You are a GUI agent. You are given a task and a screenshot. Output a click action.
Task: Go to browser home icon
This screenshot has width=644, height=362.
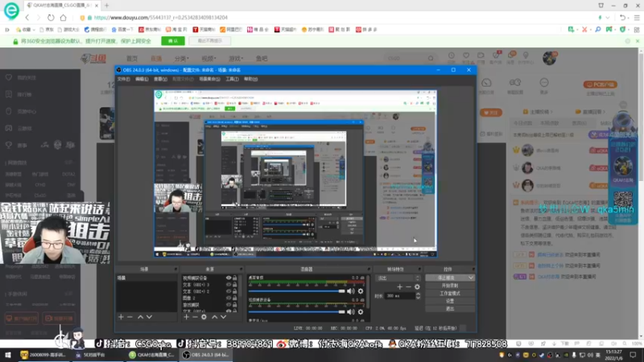pos(64,18)
